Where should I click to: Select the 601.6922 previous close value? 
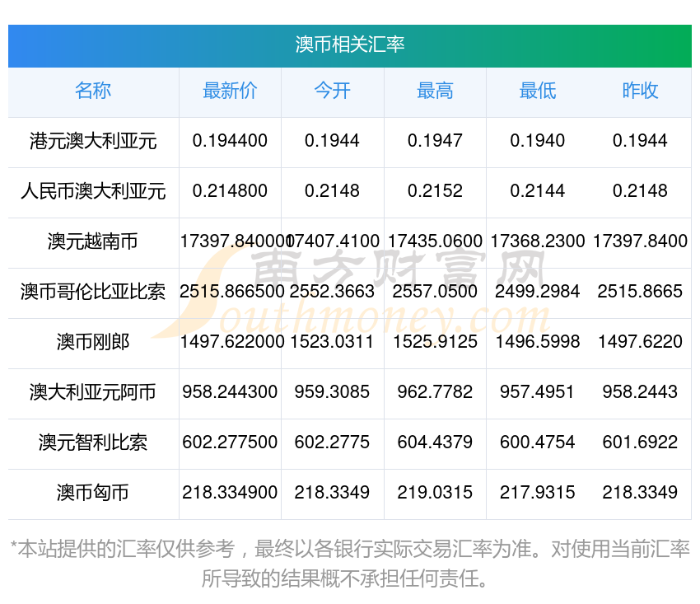640,442
